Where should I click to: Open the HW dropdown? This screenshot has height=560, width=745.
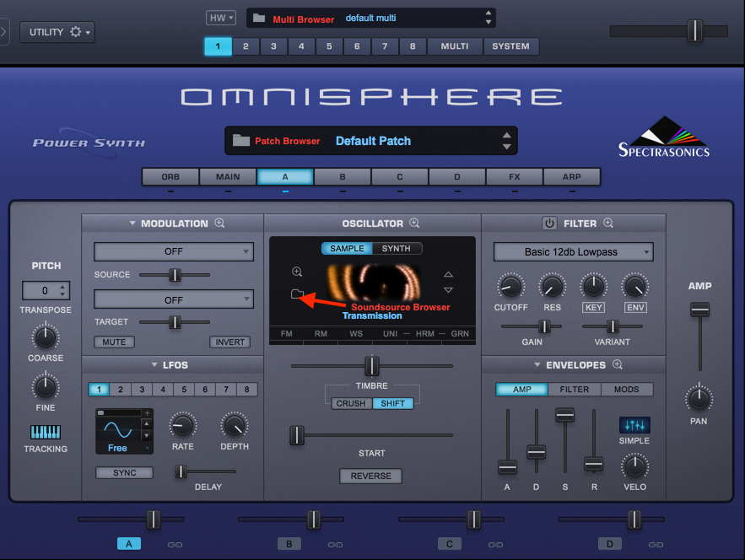[220, 18]
